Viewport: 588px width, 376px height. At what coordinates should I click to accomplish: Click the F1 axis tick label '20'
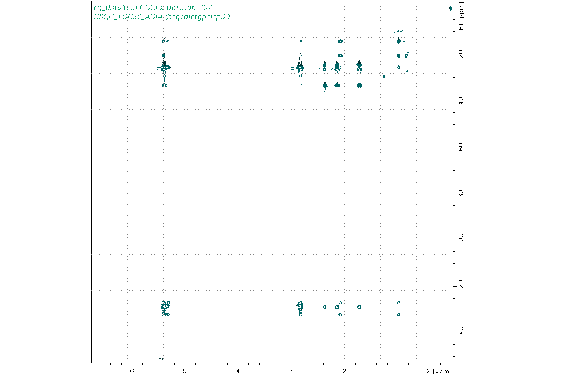pyautogui.click(x=461, y=54)
